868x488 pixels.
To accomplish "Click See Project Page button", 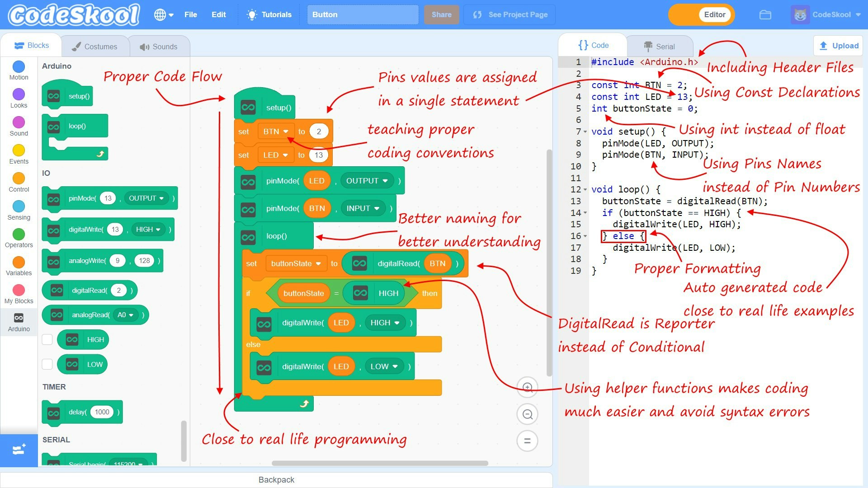I will pos(509,15).
